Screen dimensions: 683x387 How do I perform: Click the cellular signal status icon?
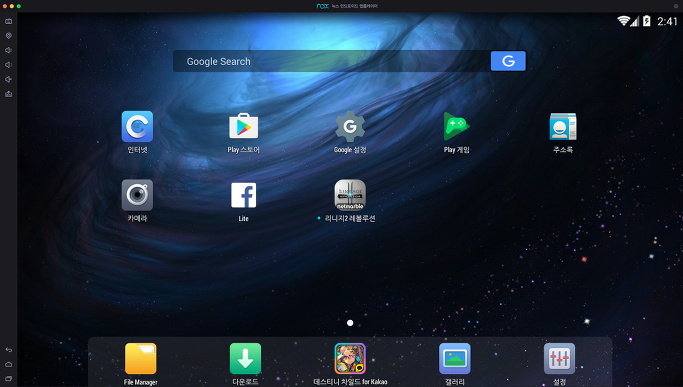(x=635, y=21)
